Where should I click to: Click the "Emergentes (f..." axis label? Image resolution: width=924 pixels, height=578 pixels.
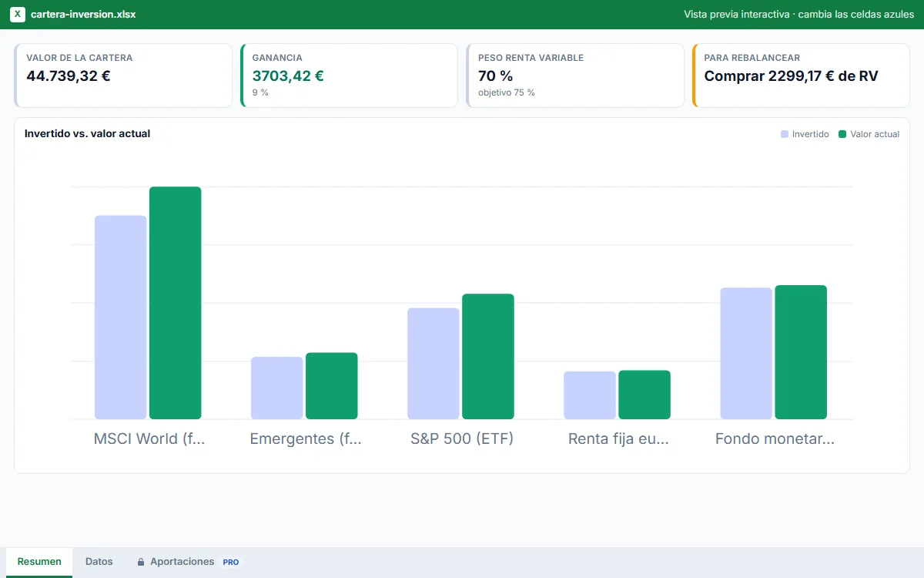point(306,439)
